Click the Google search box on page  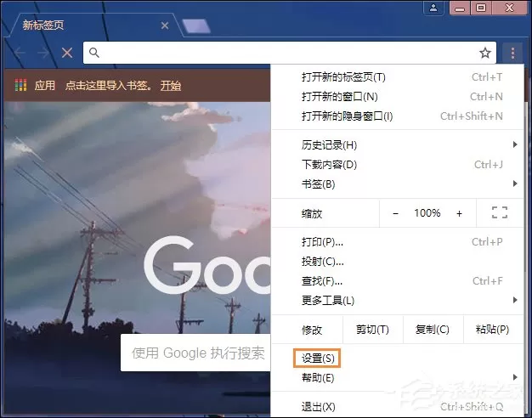click(195, 353)
